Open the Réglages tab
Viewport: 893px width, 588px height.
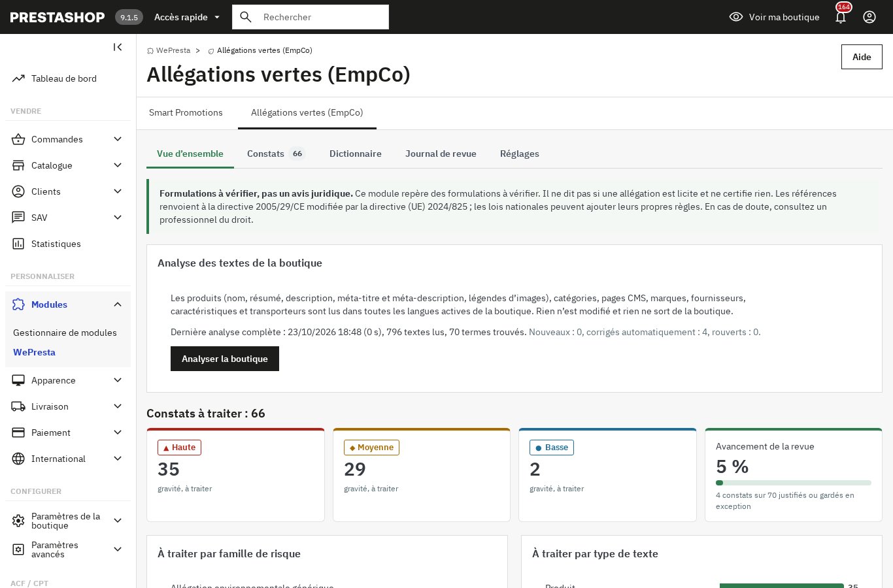tap(520, 154)
